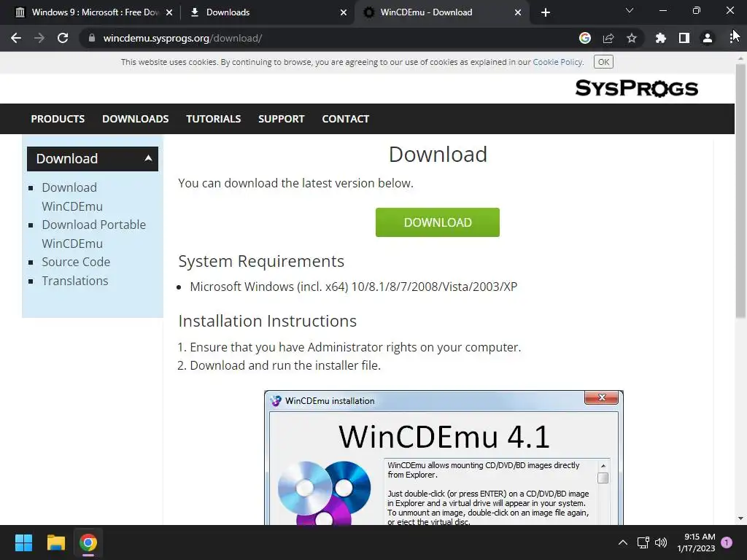Dismiss cookie notice with OK
This screenshot has height=560, width=747.
point(603,62)
